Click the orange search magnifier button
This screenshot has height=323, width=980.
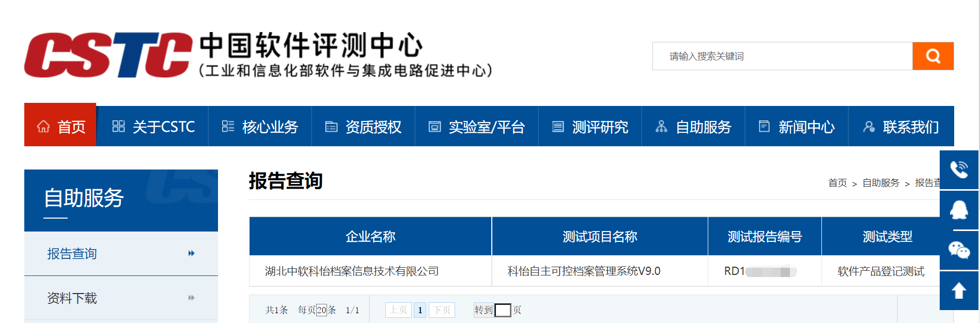pyautogui.click(x=933, y=56)
